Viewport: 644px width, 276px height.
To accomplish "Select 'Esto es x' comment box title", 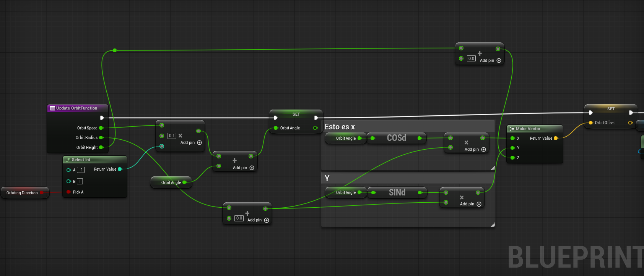I will click(340, 127).
